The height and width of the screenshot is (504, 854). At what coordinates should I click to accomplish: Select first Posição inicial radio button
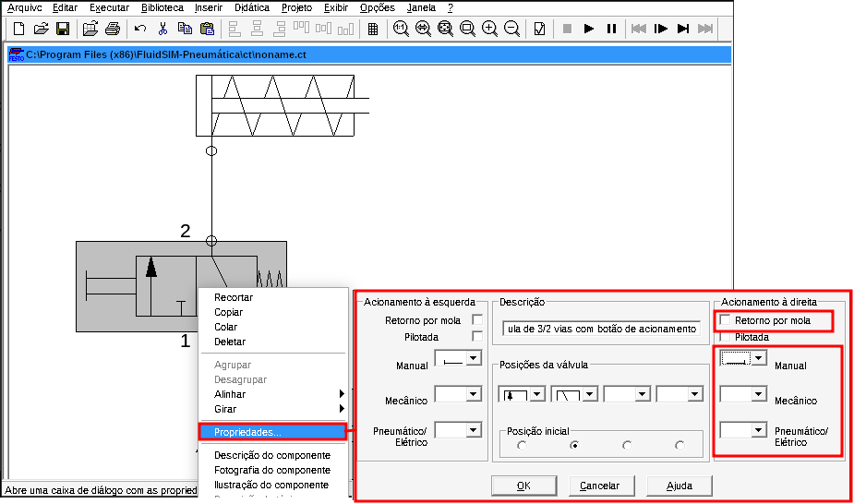(523, 445)
